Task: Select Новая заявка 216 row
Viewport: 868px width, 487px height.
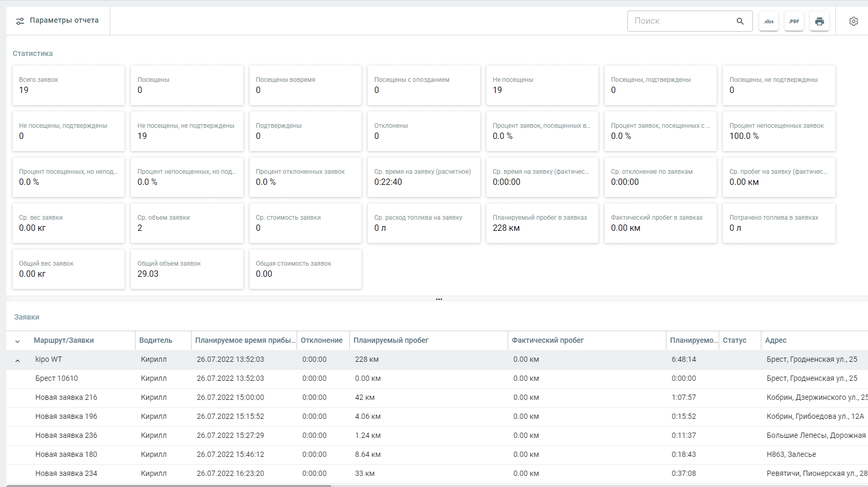Action: pyautogui.click(x=66, y=398)
